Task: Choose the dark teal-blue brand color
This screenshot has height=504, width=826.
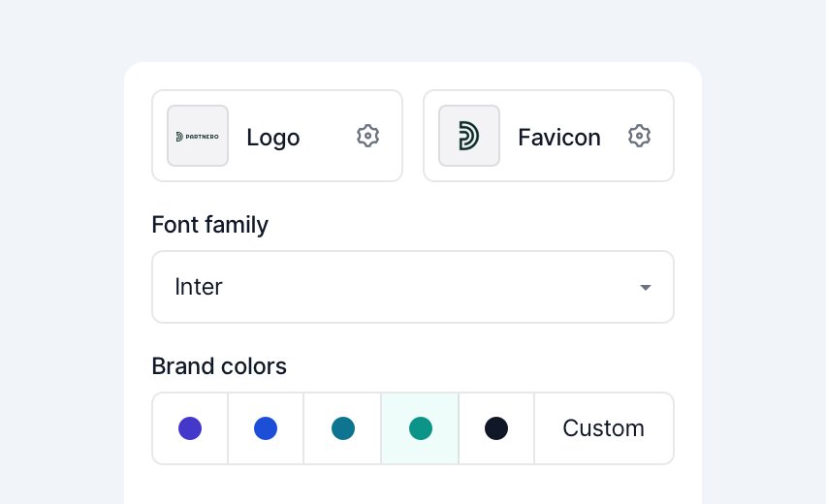Action: point(343,428)
